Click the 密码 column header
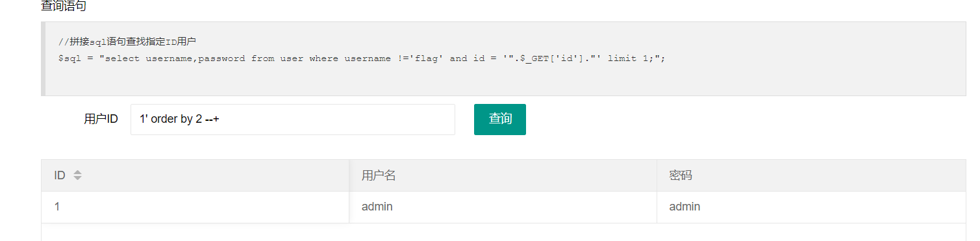980x241 pixels. 681,175
